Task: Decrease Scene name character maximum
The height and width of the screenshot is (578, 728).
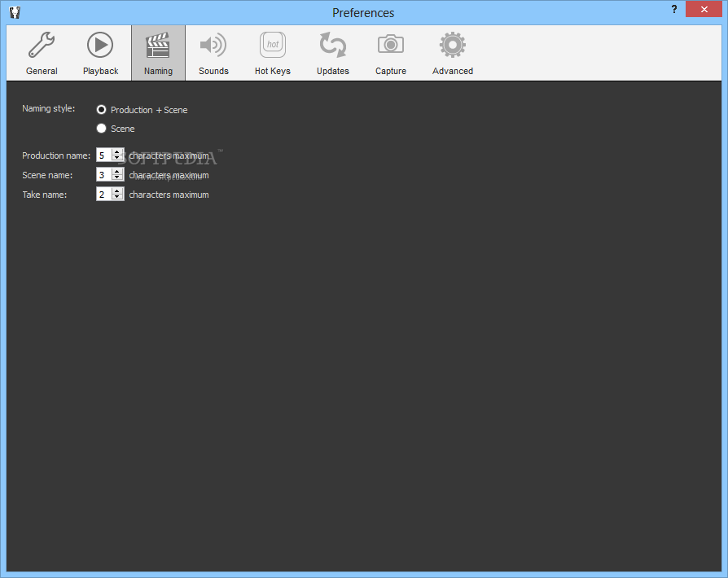Action: pyautogui.click(x=117, y=177)
